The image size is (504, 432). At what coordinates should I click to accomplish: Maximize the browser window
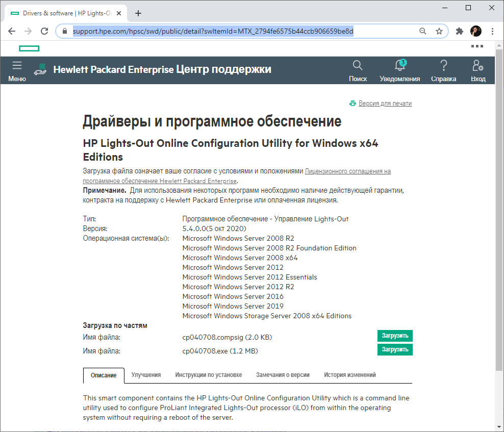(468, 8)
